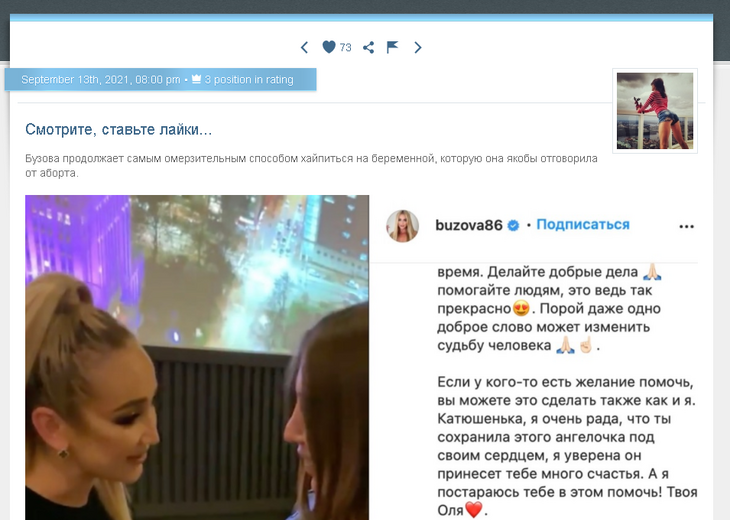Like the post with the heart icon
730x520 pixels.
(329, 47)
